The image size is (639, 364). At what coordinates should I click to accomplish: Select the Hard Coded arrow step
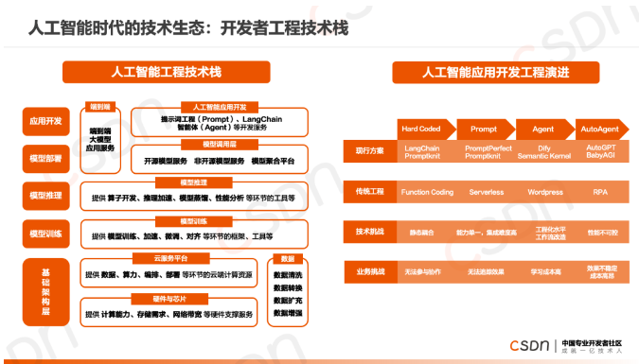pyautogui.click(x=426, y=130)
